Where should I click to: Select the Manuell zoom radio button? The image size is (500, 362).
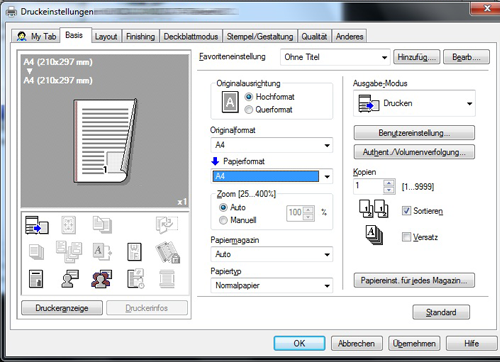coord(223,220)
